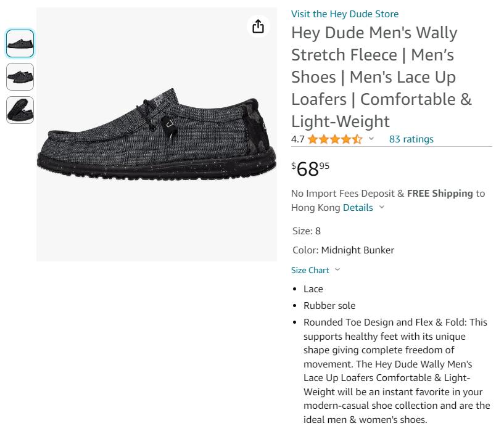Screen dimensions: 504x431
Task: Open the Visit the Hey Dude Store link
Action: point(345,14)
